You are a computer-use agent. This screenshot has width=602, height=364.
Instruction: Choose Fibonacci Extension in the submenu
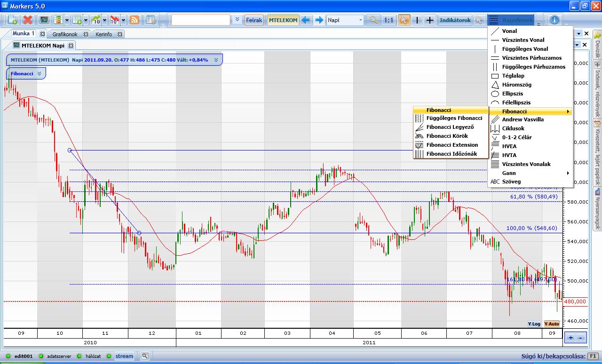pos(451,145)
